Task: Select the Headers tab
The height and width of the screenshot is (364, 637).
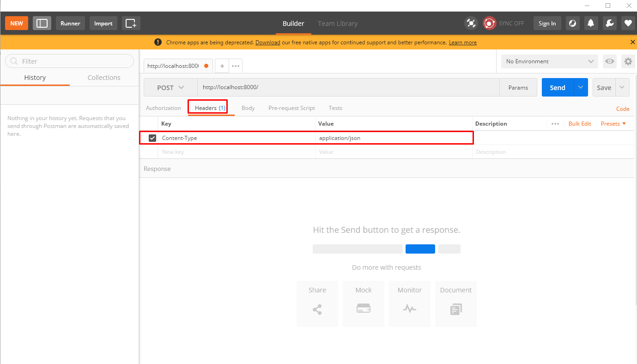Action: point(210,108)
